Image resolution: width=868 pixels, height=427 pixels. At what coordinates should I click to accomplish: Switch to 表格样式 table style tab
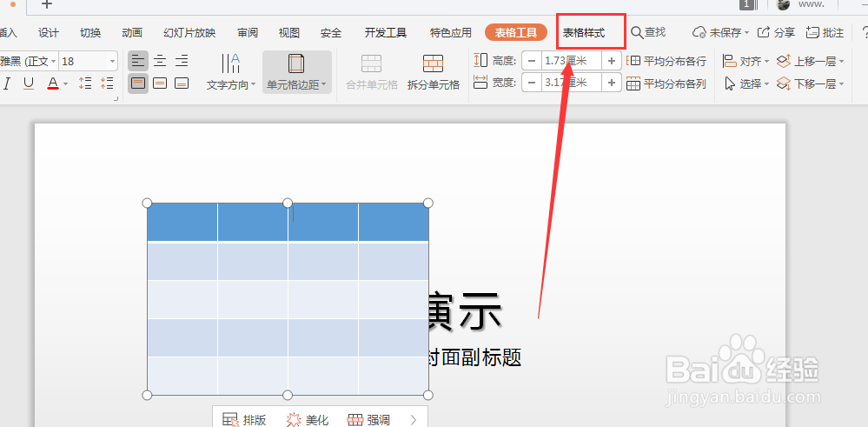(584, 33)
